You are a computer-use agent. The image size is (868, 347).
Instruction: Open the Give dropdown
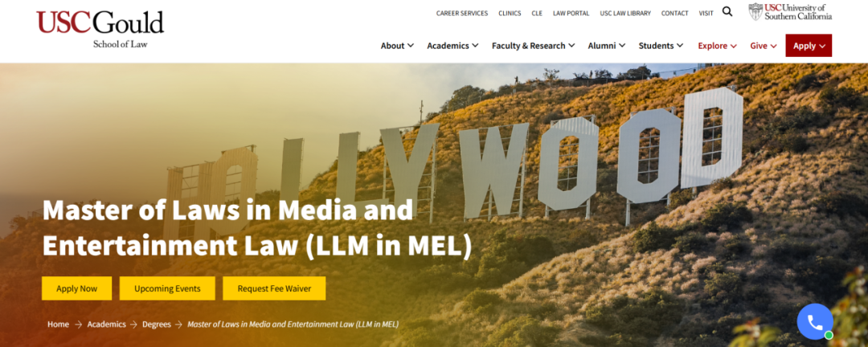764,46
